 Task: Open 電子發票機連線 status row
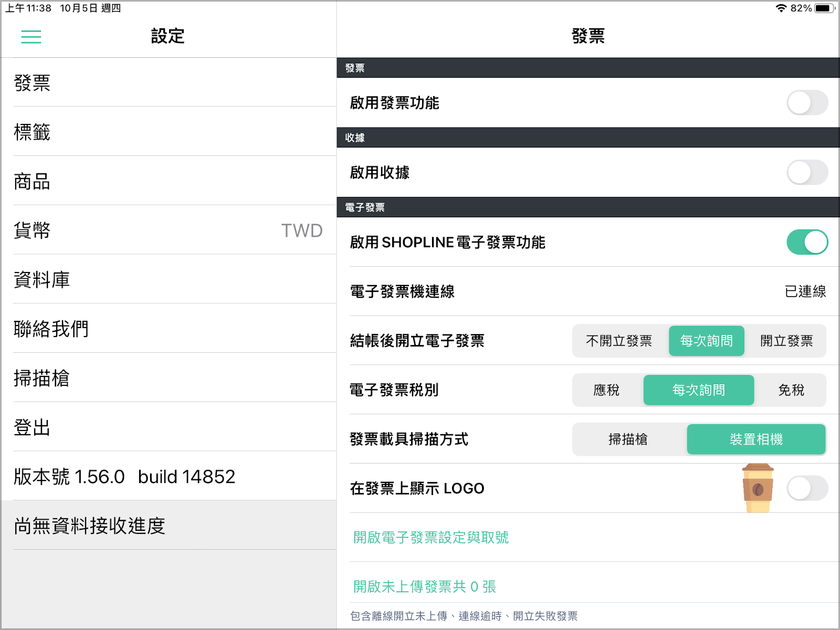click(x=588, y=291)
